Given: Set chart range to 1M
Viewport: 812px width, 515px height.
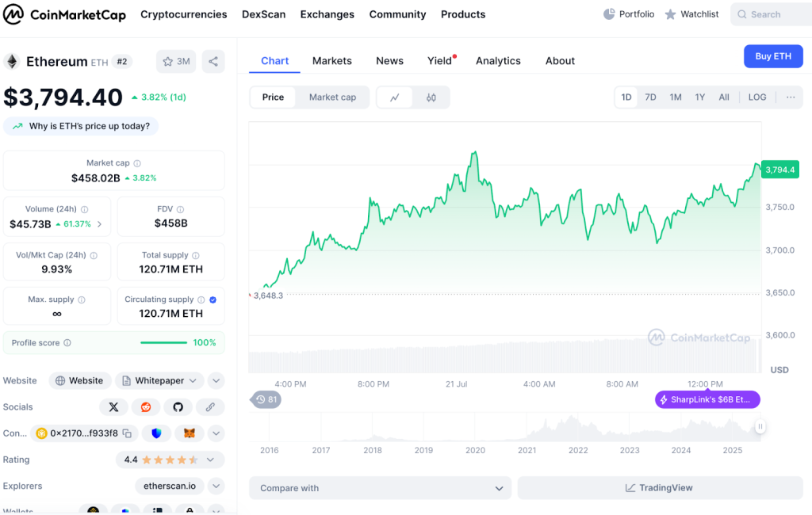Looking at the screenshot, I should click(676, 97).
